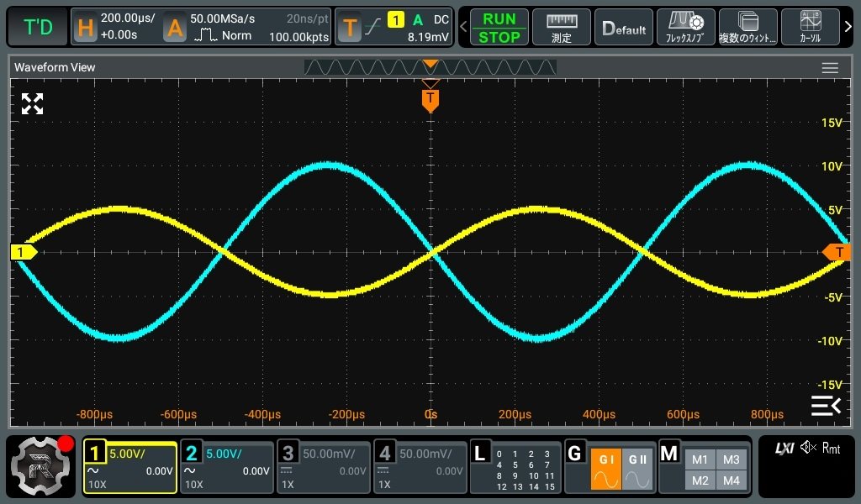The height and width of the screenshot is (504, 861).
Task: Click the +0.00s horizontal offset value
Action: 119,34
